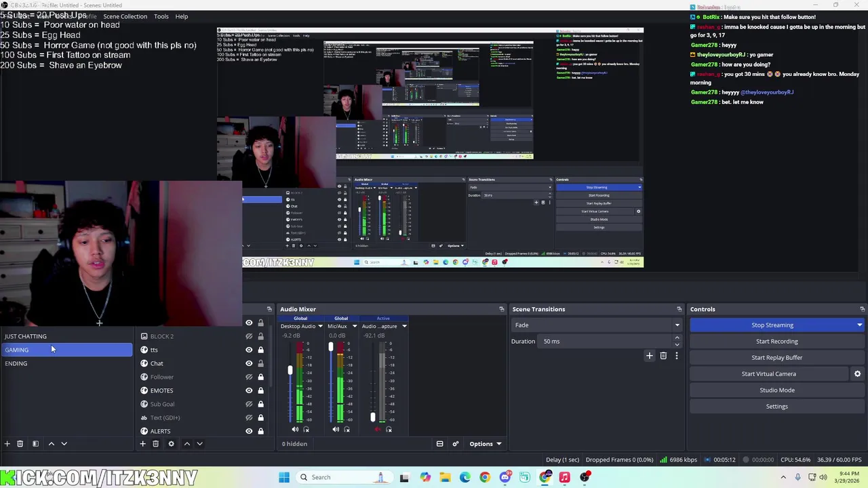
Task: Hide the ALERTS source
Action: pyautogui.click(x=249, y=431)
